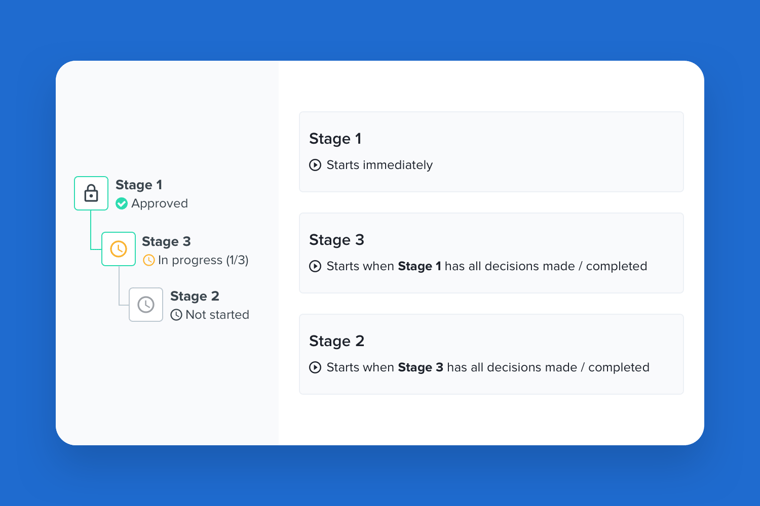Viewport: 760px width, 506px height.
Task: Select Stage 3 in the sidebar tree
Action: tap(166, 241)
